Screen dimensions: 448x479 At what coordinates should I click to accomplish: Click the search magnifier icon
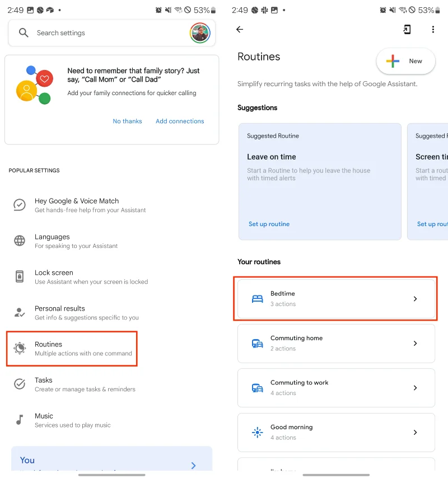click(x=23, y=33)
